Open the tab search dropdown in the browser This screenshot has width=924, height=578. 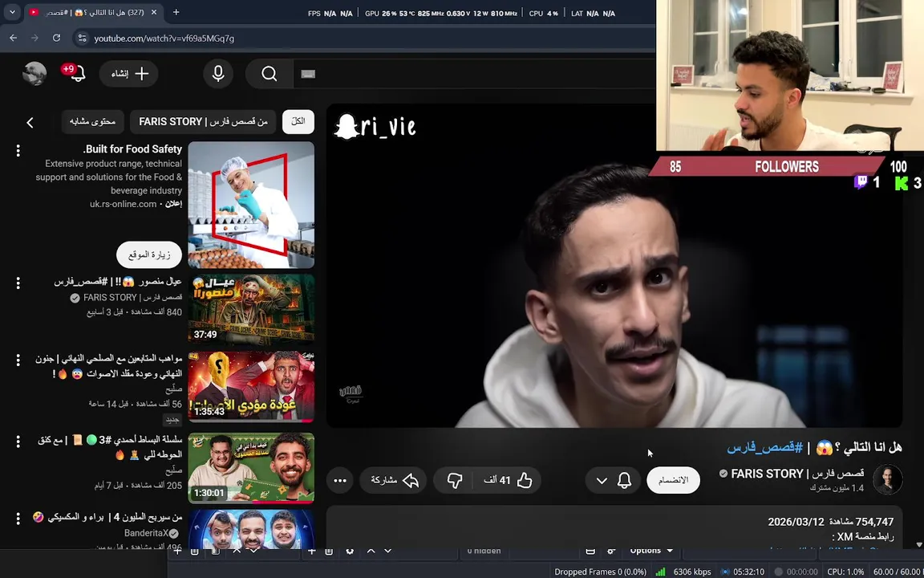click(12, 12)
